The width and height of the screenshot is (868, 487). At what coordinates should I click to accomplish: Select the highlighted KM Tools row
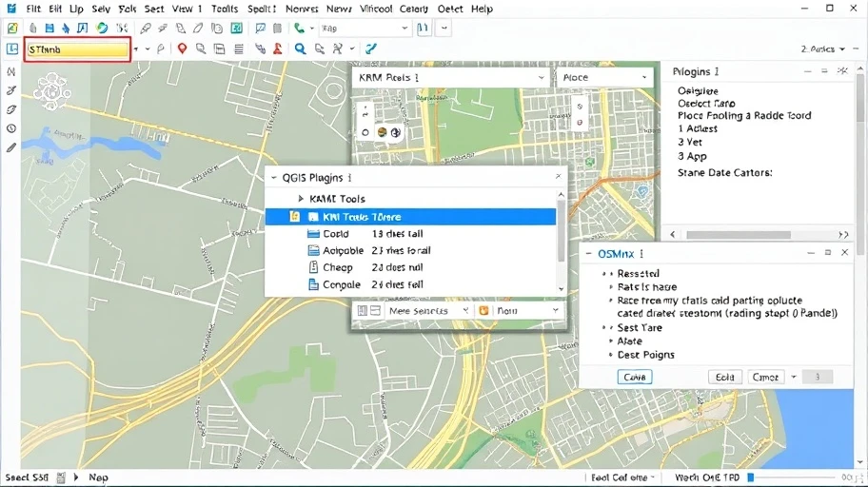pos(411,217)
